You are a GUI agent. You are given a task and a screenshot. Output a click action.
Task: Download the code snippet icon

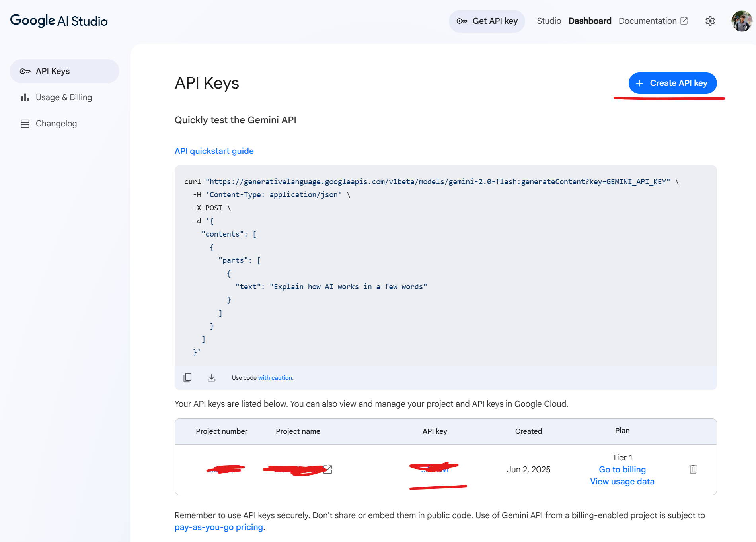(x=212, y=378)
